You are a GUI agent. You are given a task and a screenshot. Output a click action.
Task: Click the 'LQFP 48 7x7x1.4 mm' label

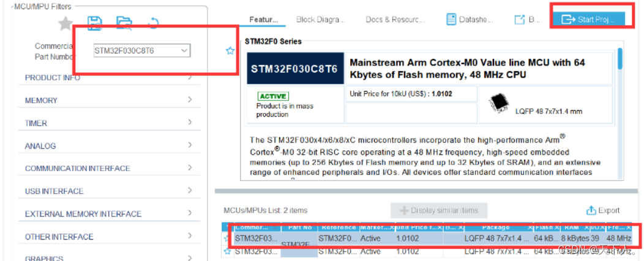click(549, 111)
